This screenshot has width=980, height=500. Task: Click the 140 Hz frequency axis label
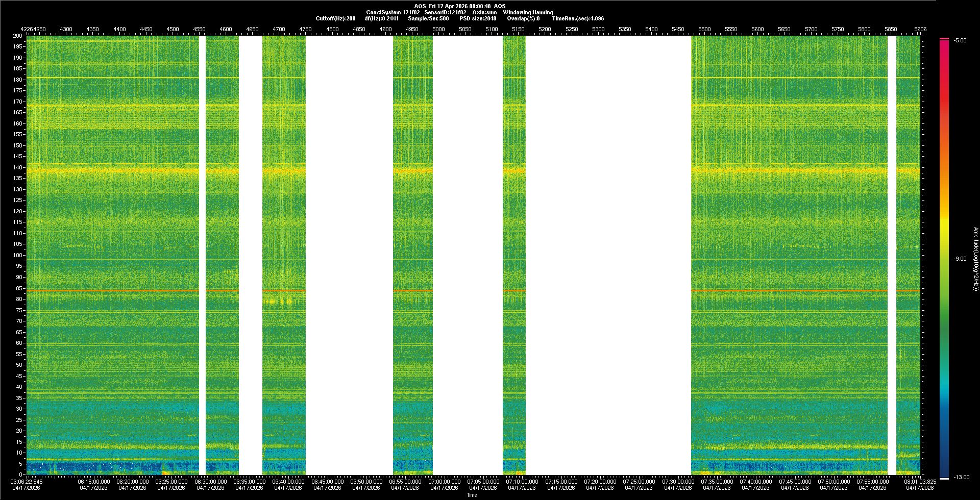click(x=18, y=167)
